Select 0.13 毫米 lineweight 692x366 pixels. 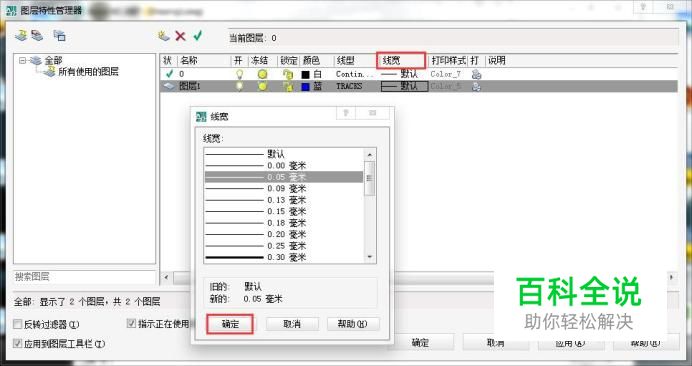coord(284,200)
